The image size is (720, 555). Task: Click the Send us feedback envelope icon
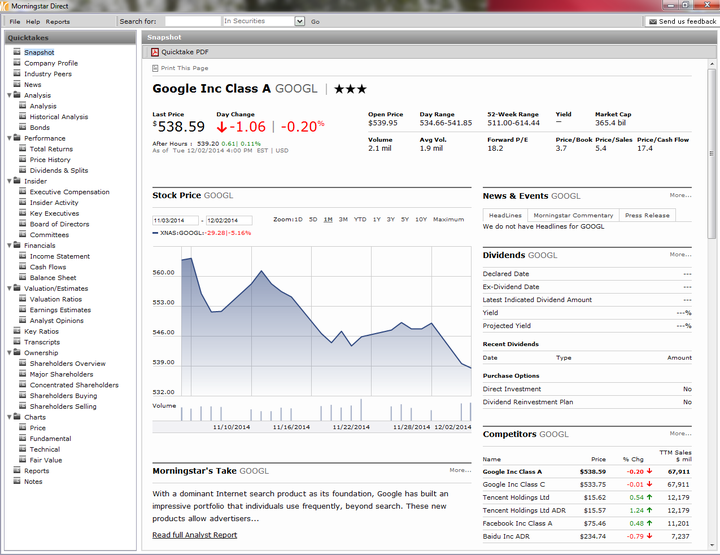click(x=652, y=22)
